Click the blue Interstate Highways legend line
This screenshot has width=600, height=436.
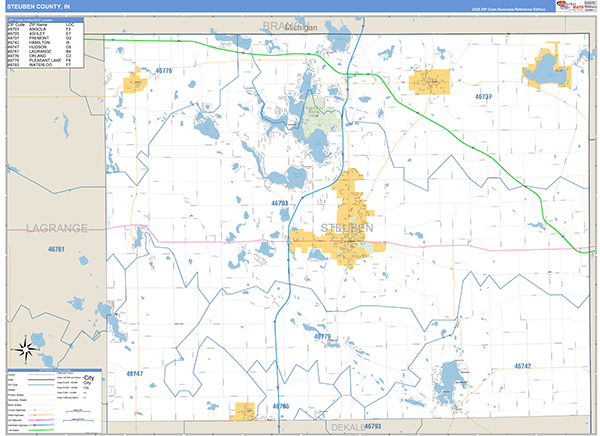41,425
